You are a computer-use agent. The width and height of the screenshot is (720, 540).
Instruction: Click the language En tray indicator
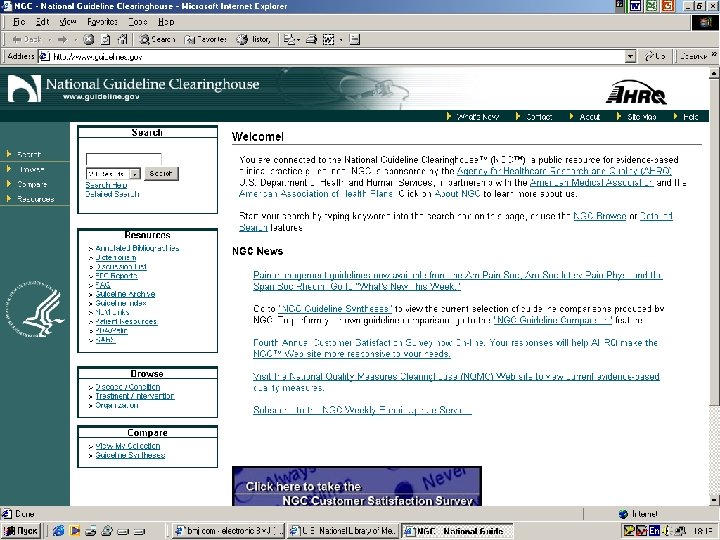pyautogui.click(x=654, y=531)
